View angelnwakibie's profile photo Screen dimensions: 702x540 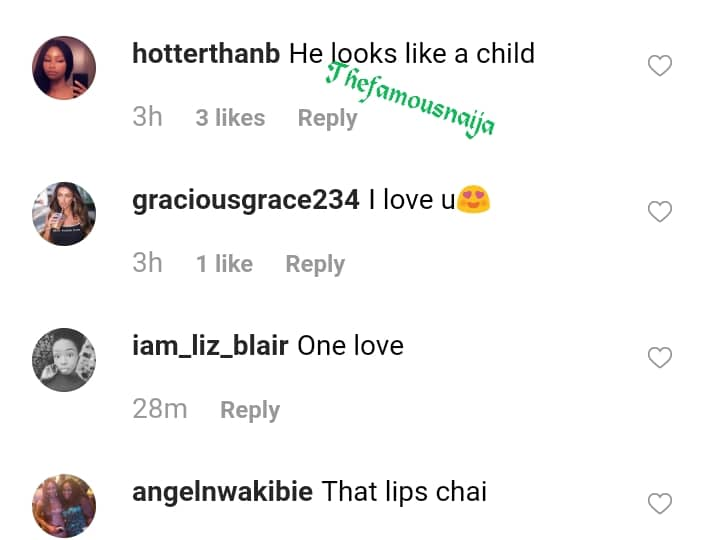coord(64,506)
